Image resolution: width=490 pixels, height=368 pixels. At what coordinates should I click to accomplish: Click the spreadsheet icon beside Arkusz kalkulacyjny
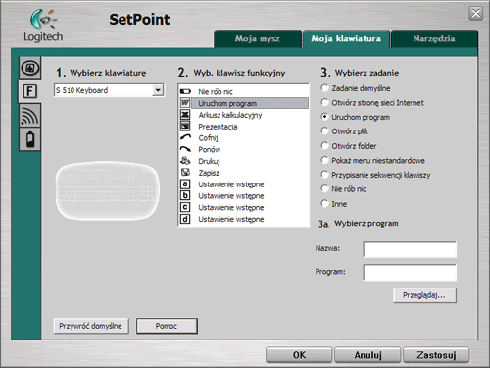(x=185, y=115)
